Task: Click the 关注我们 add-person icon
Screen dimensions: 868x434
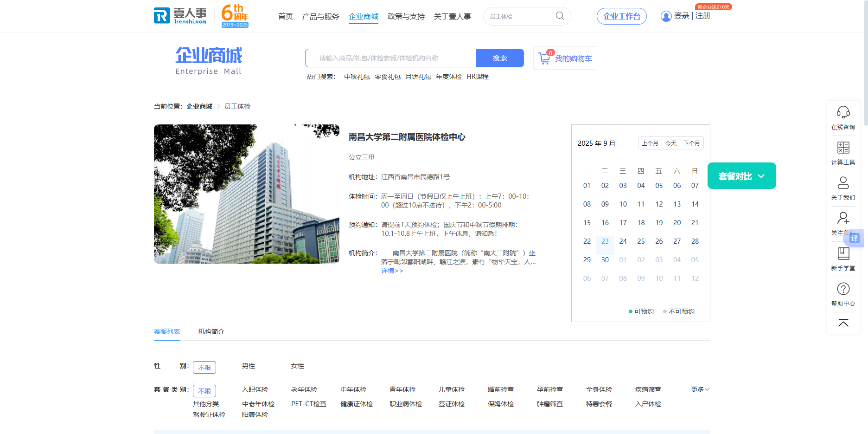Action: [843, 218]
